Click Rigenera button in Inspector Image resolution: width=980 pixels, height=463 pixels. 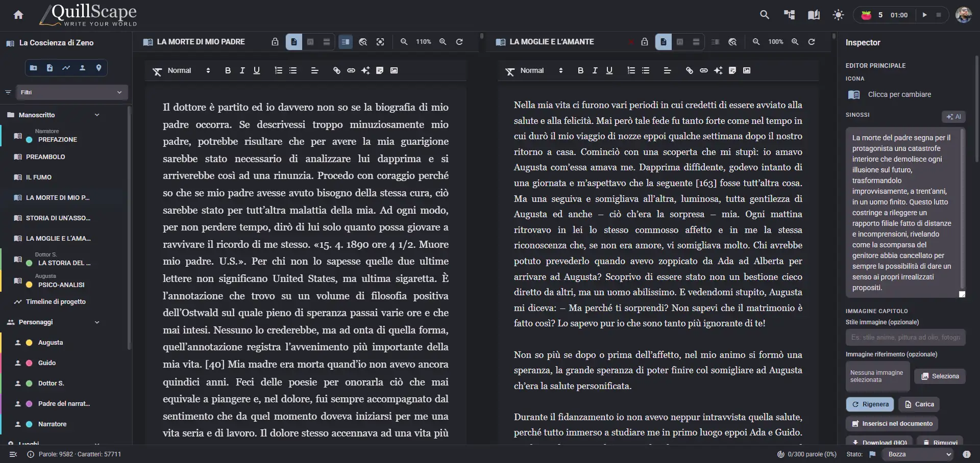[870, 404]
